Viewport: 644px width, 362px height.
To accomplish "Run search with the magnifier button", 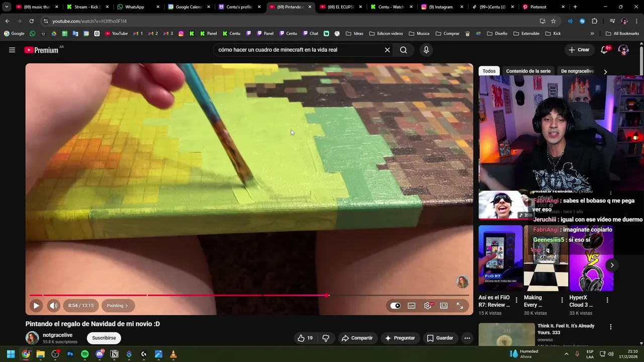I will point(404,50).
